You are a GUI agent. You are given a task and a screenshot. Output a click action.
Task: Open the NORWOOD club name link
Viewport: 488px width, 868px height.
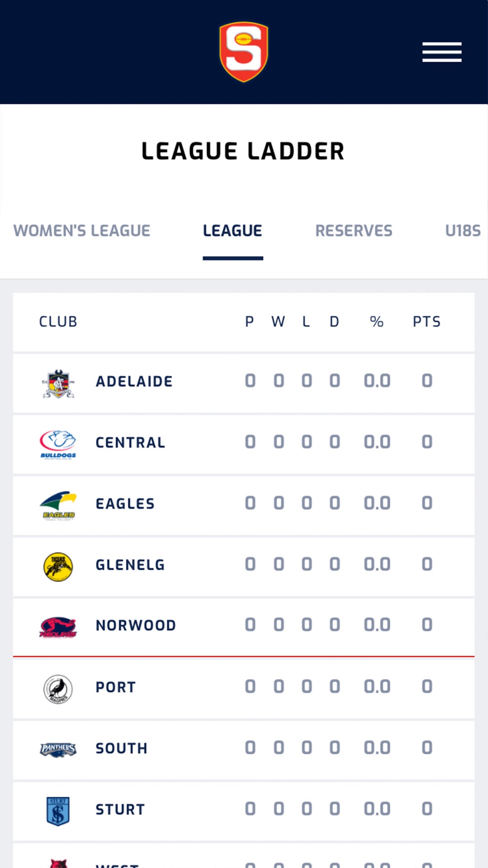coord(136,625)
